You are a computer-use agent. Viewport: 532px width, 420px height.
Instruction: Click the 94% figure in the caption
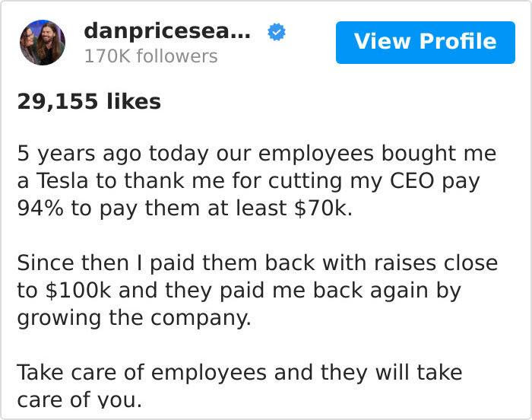pyautogui.click(x=40, y=208)
